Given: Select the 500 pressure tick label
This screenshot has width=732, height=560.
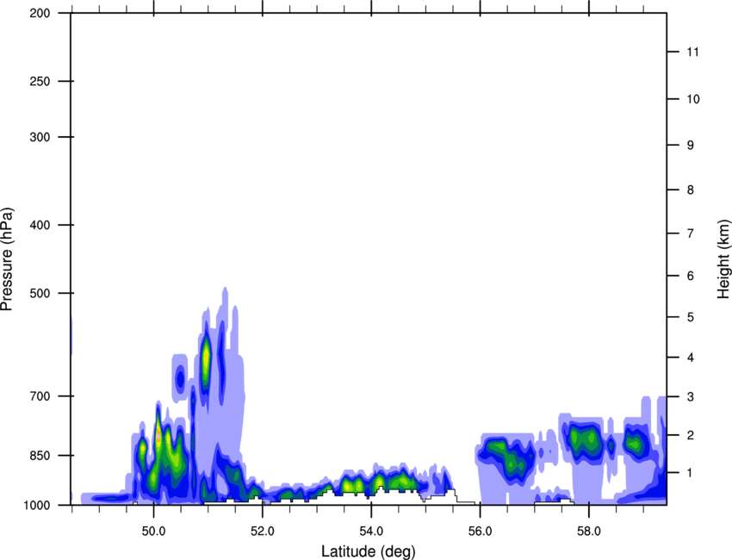Looking at the screenshot, I should [39, 294].
